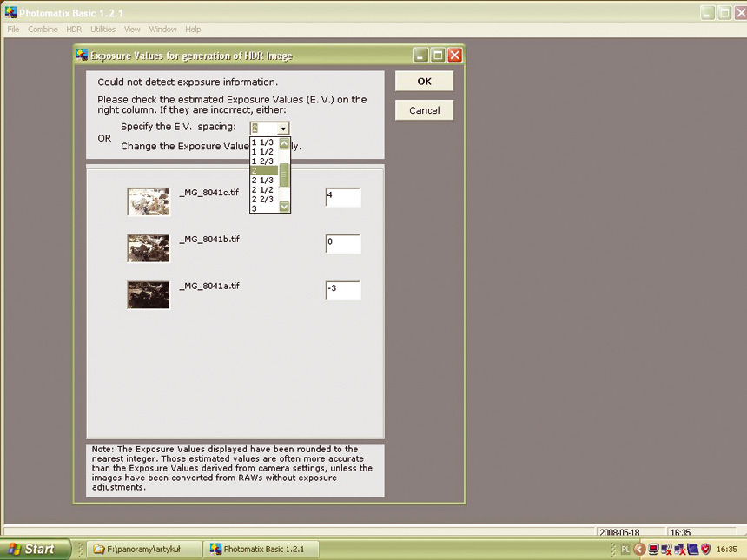Click the folder icon of F:\panoramy taskbar button

tap(99, 549)
